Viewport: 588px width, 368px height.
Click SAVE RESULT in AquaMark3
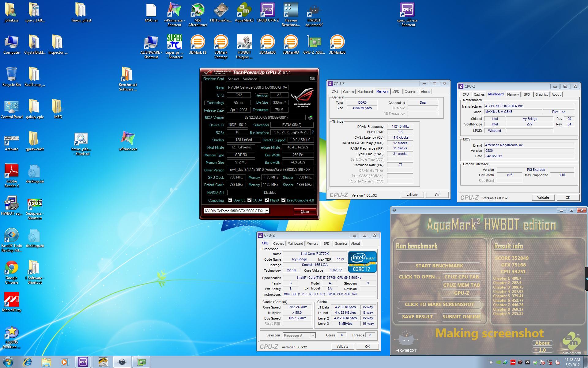pyautogui.click(x=417, y=317)
